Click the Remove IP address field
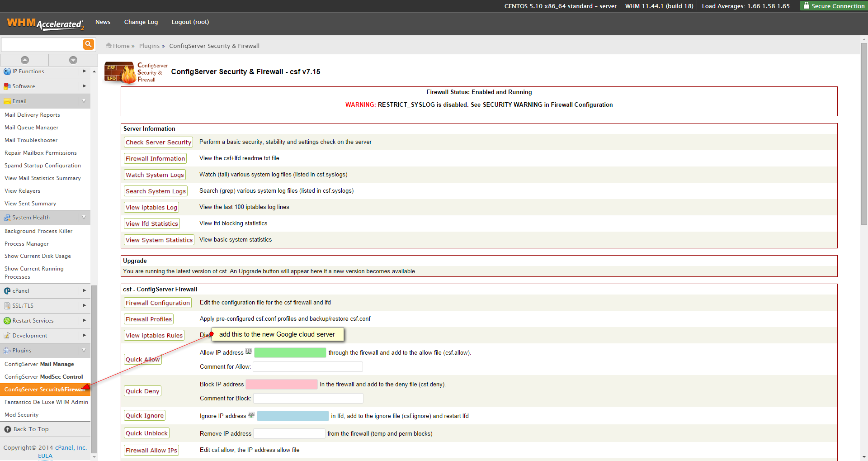 tap(289, 434)
